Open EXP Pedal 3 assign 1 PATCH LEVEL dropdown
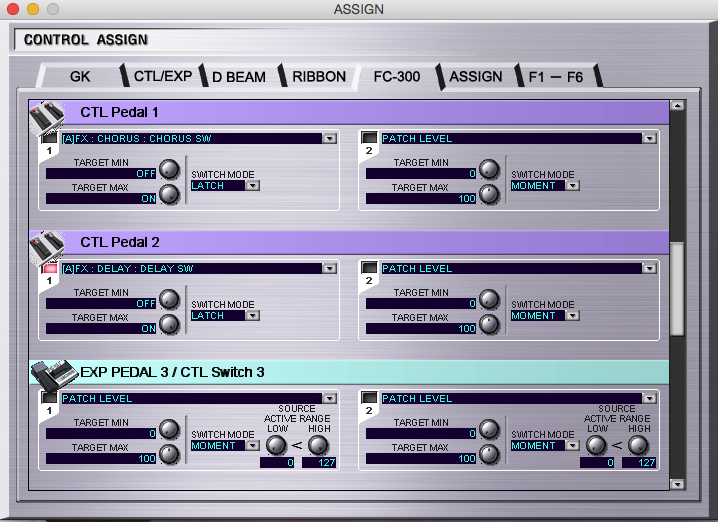Viewport: 718px width, 522px height. click(x=329, y=399)
